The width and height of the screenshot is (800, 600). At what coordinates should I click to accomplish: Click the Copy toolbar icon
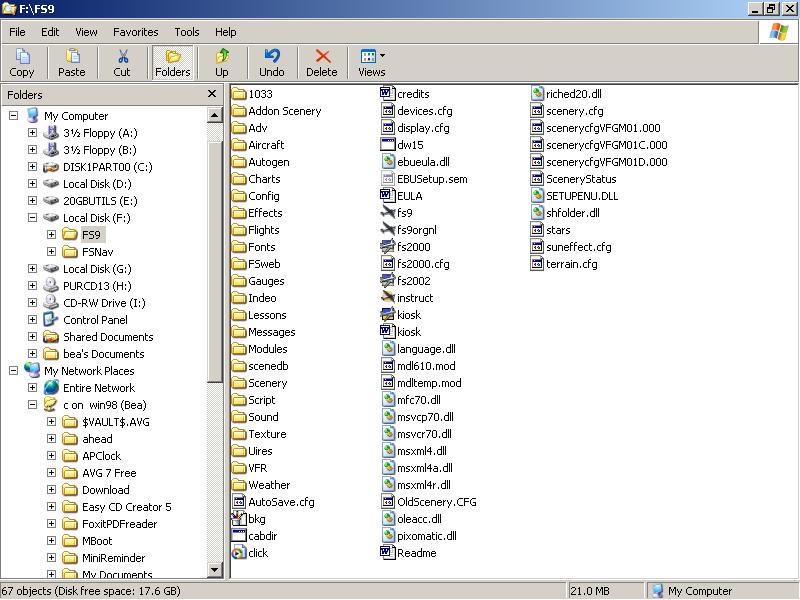22,62
